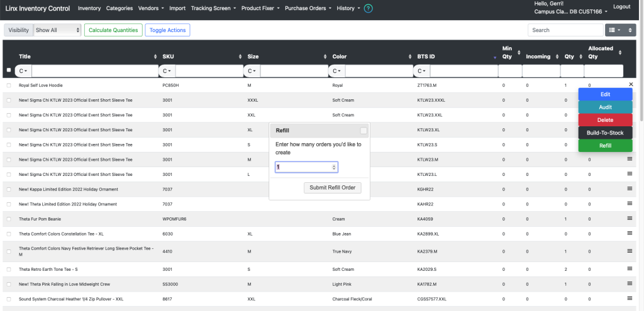The image size is (644, 311).
Task: Expand the Vendors menu dropdown
Action: click(x=151, y=8)
